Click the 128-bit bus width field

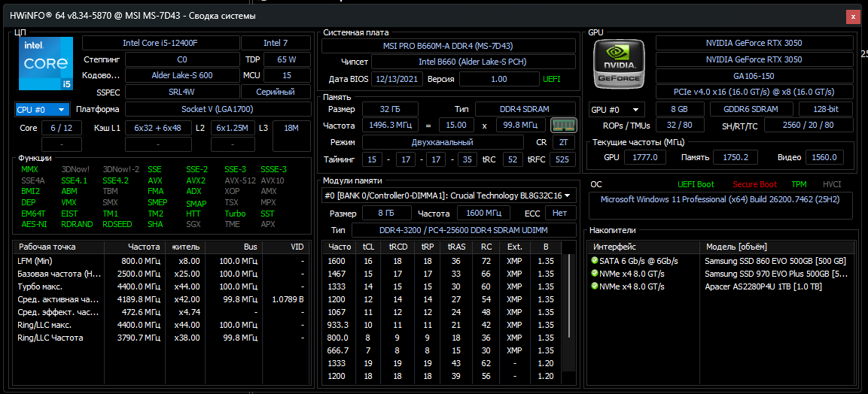point(825,110)
